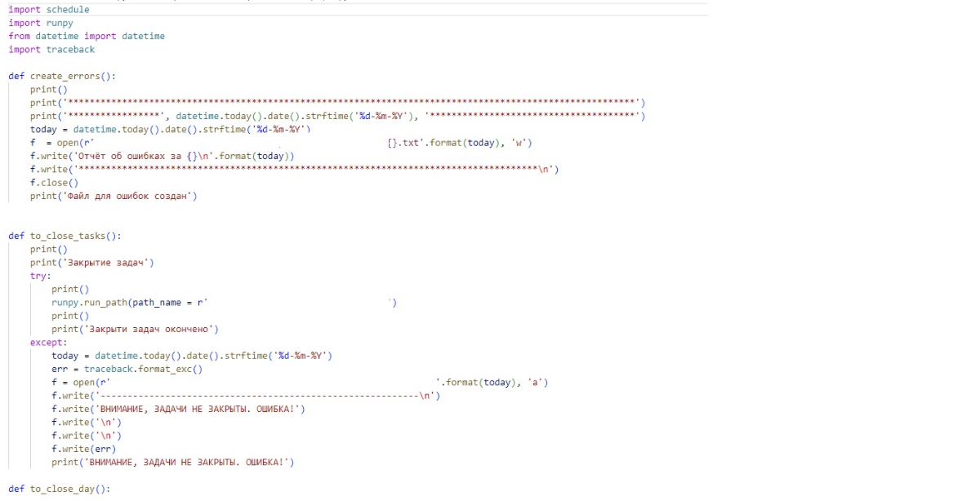Select the 'import traceback' line
Image resolution: width=980 pixels, height=501 pixels.
[x=51, y=50]
